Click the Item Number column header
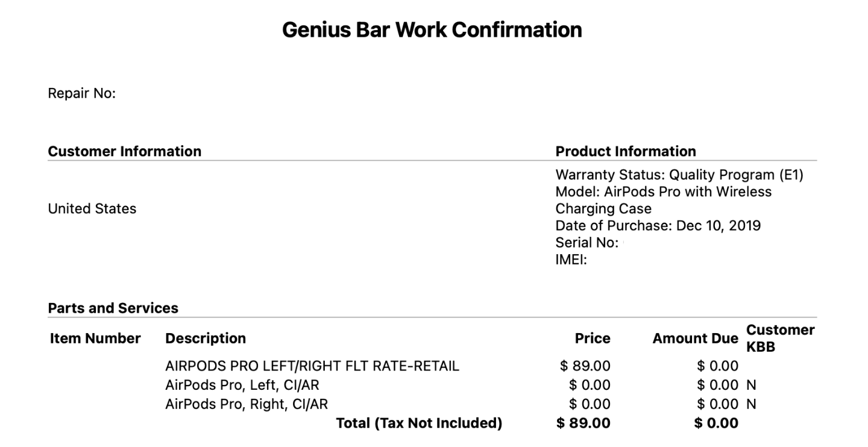 click(95, 339)
